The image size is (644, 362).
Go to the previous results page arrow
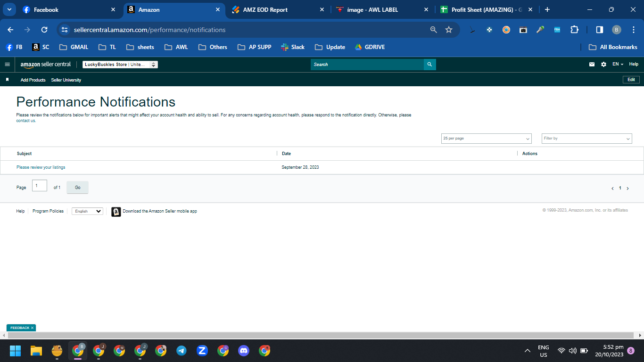612,188
